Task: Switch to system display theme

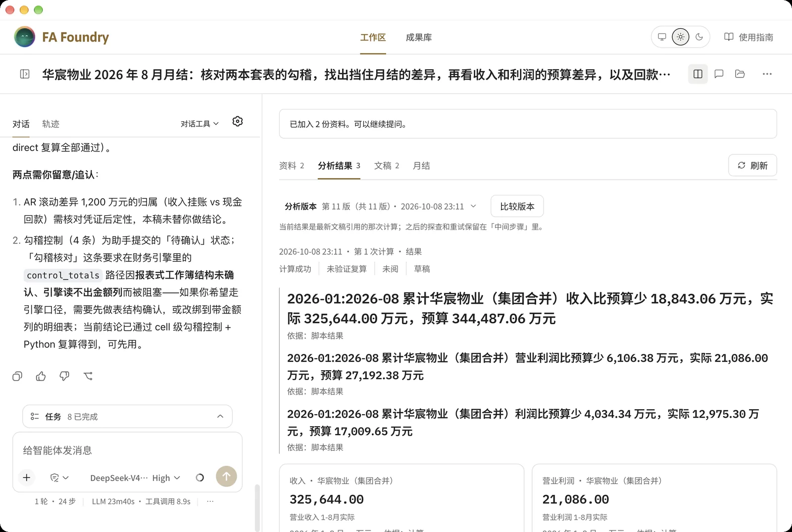Action: coord(662,37)
